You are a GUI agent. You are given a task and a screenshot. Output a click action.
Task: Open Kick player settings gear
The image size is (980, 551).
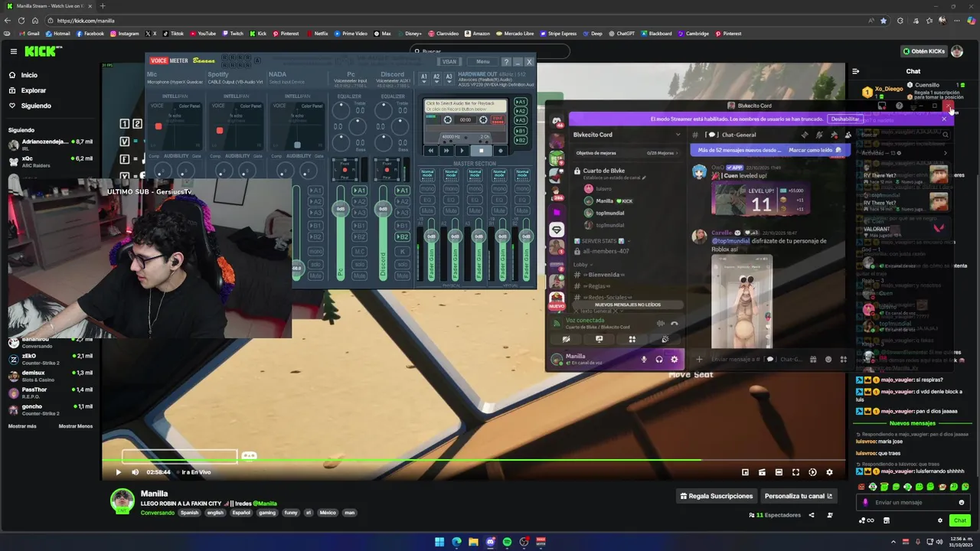tap(829, 472)
